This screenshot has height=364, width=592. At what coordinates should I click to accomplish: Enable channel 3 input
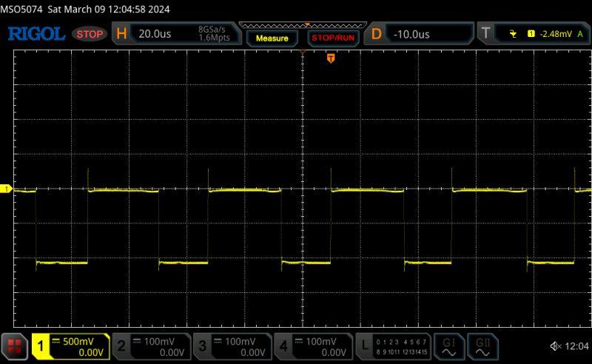point(232,346)
